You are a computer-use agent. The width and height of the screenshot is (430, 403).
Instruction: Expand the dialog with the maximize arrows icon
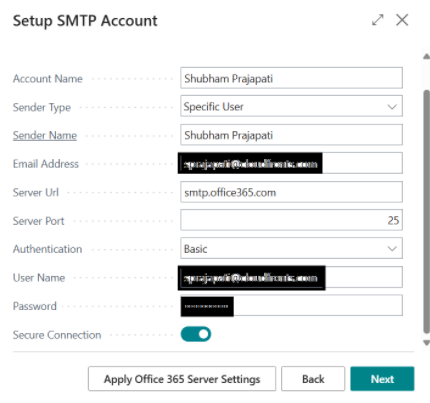pyautogui.click(x=378, y=20)
